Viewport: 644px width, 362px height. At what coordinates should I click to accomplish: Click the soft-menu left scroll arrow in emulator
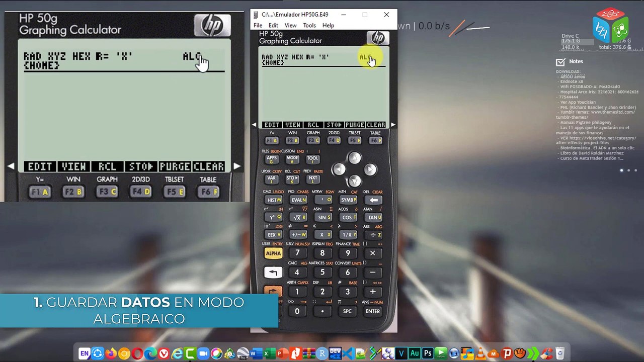pyautogui.click(x=254, y=125)
